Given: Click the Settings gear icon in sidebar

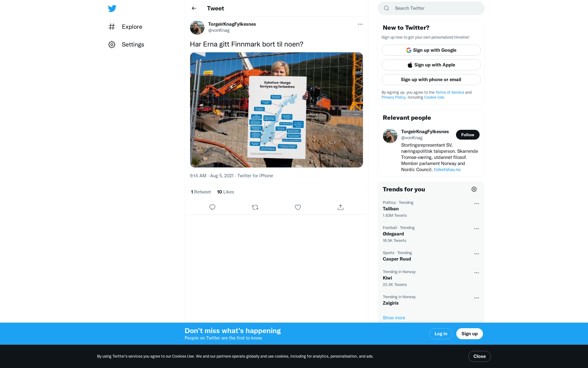Looking at the screenshot, I should pos(112,44).
